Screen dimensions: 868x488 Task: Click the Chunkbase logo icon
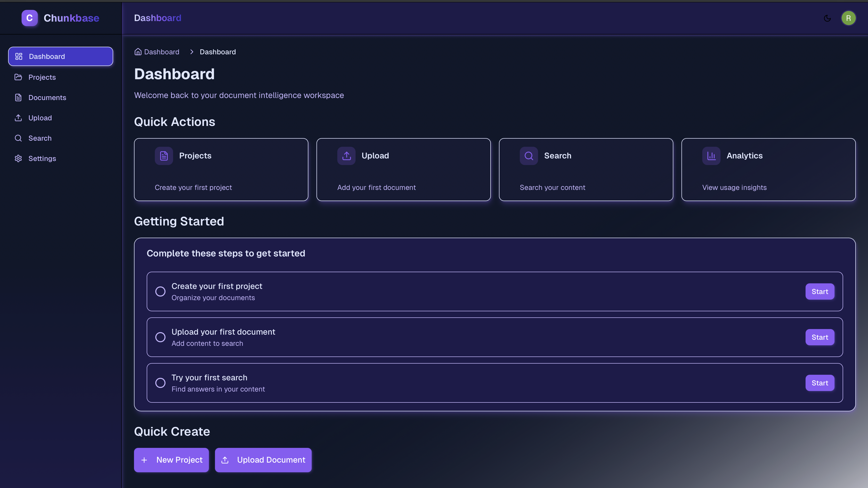pyautogui.click(x=29, y=18)
